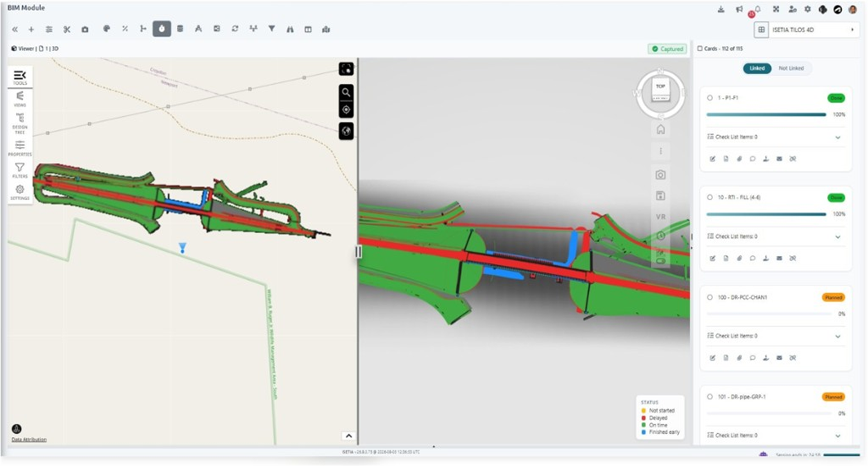868x466 pixels.
Task: Tick the Cards 112 of 115 checkbox
Action: coord(700,48)
